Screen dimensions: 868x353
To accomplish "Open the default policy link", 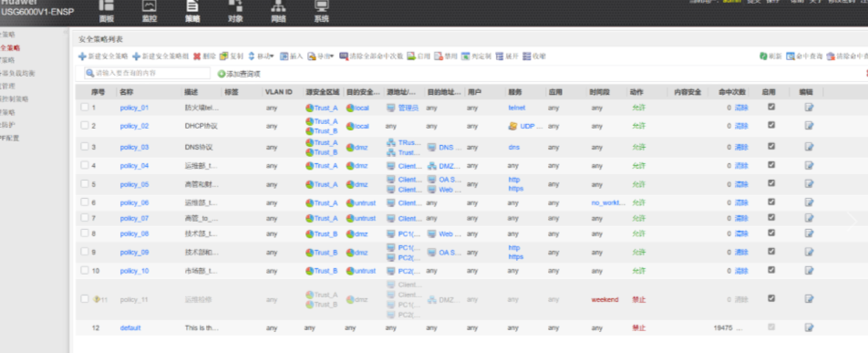I will [130, 328].
